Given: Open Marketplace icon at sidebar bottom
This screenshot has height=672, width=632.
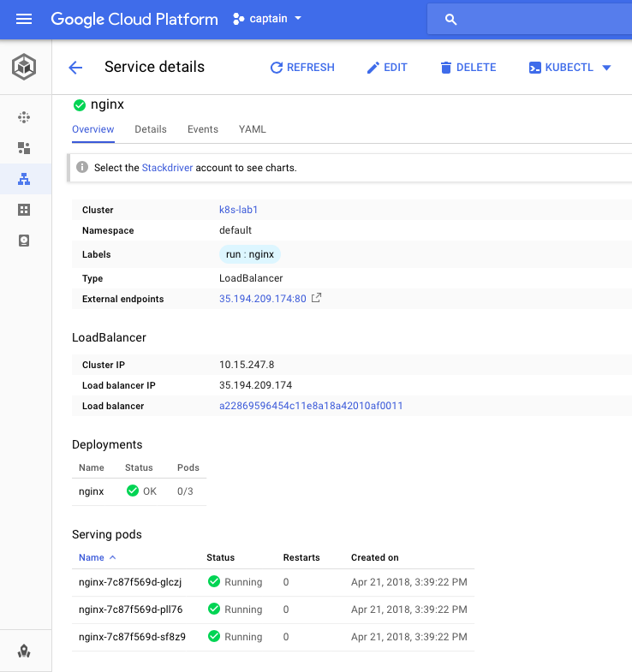Looking at the screenshot, I should (x=24, y=652).
